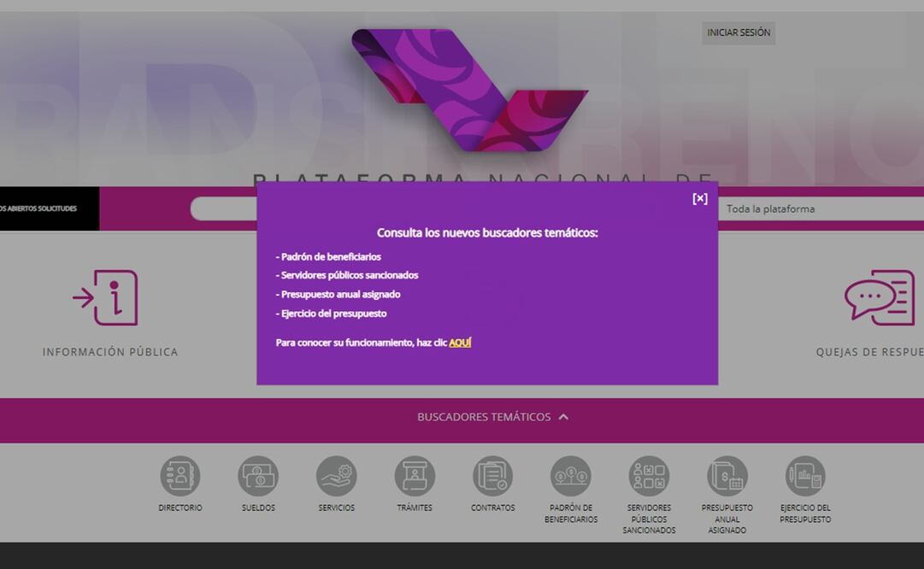Collapse the Buscadores Temáticos section
Screen dimensions: 924x569
tap(563, 417)
